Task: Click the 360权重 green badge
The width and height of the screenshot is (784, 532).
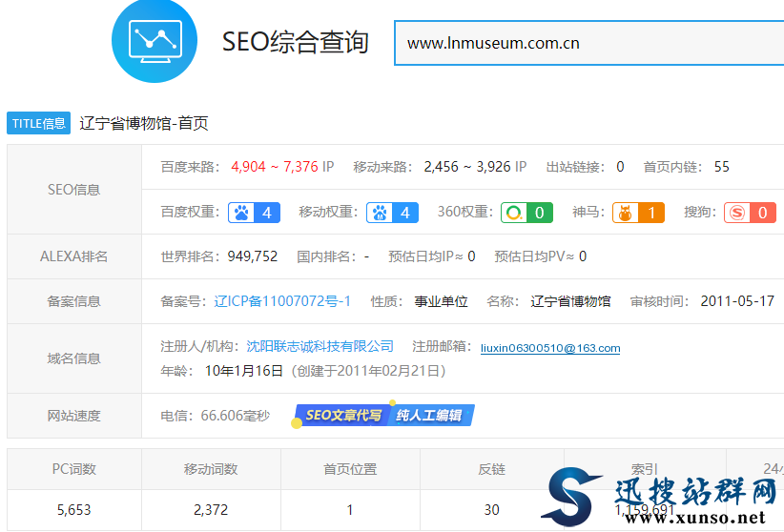Action: [x=527, y=213]
